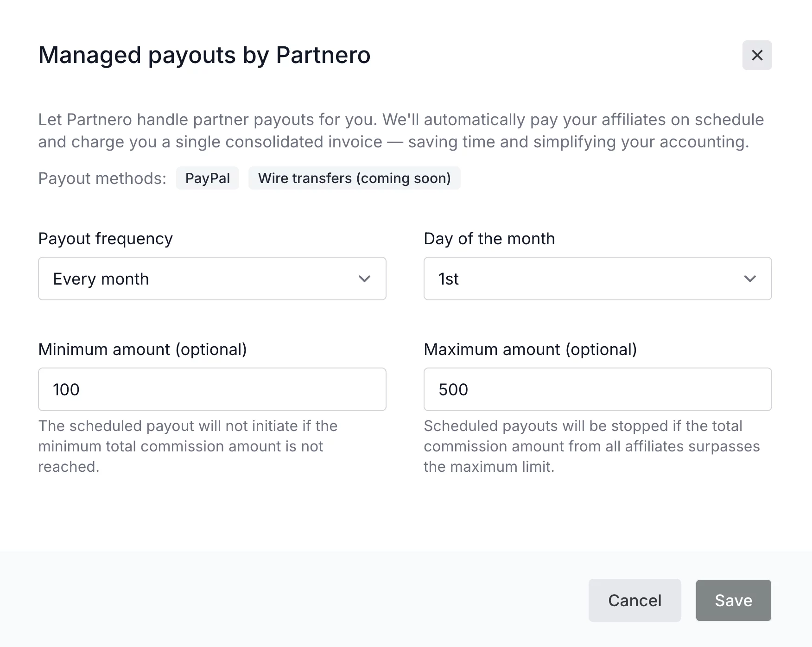
Task: Click the Wire transfers (coming soon) badge
Action: [x=354, y=178]
